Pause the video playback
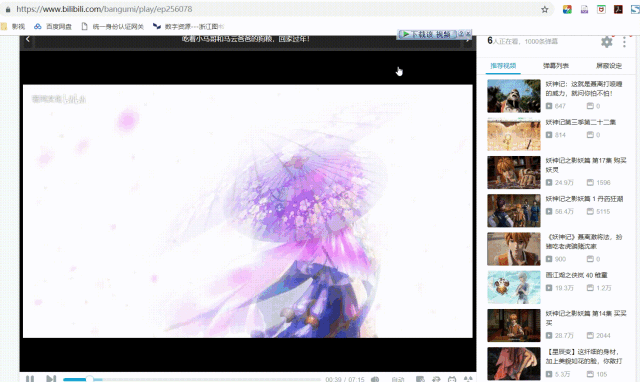640x382 pixels. 30,379
